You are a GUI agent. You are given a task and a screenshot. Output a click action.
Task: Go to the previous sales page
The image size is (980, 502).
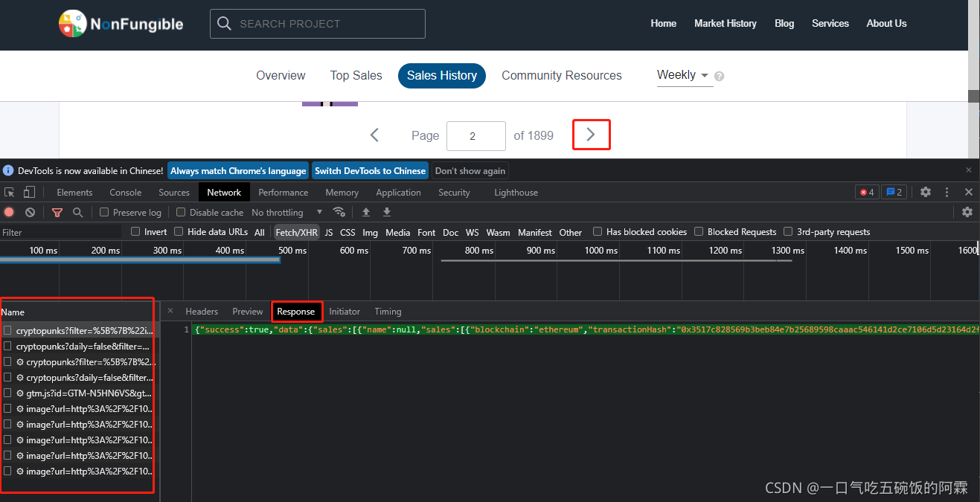pyautogui.click(x=374, y=135)
